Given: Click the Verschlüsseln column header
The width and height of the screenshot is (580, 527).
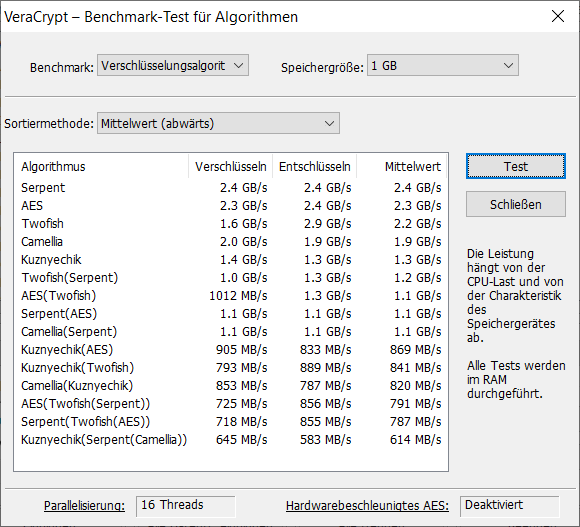Looking at the screenshot, I should 230,166.
